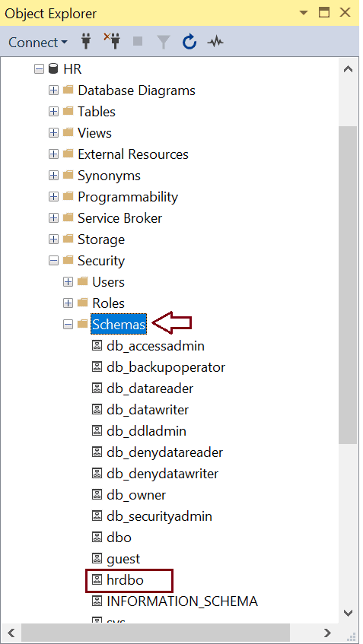Expand the Programmability folder

[x=53, y=197]
